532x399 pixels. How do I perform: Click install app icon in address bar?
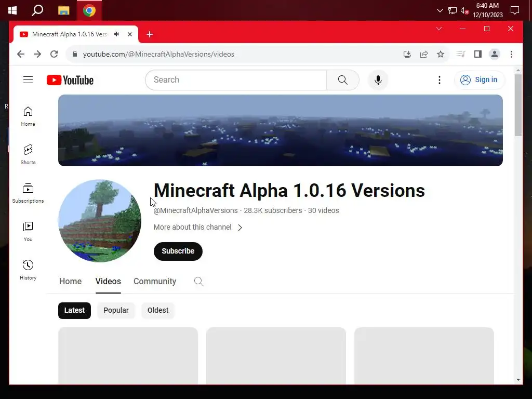pos(407,54)
